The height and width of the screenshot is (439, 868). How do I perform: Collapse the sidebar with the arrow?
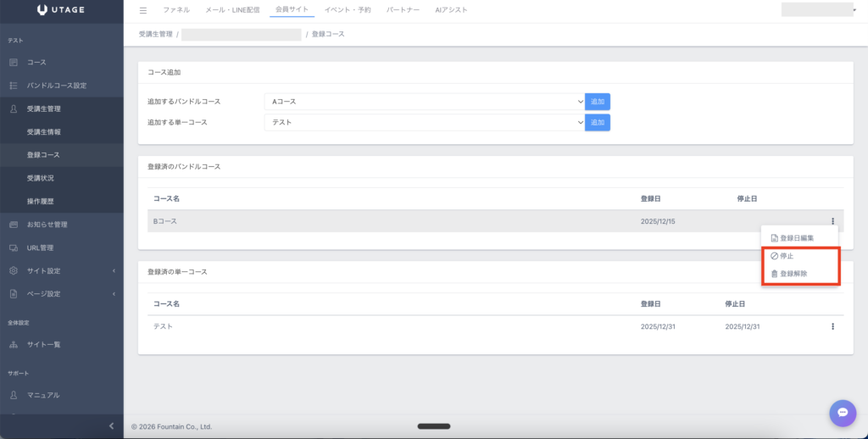point(111,425)
